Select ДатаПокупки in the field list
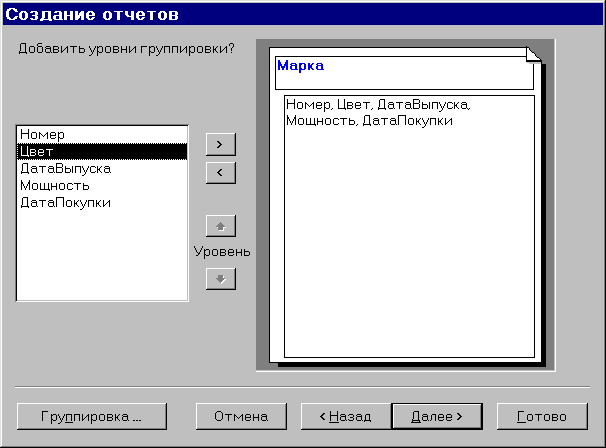 (102, 203)
